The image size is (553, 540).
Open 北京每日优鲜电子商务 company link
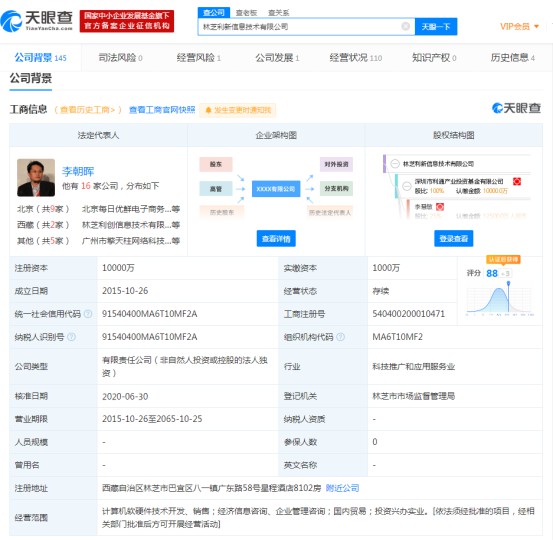131,209
